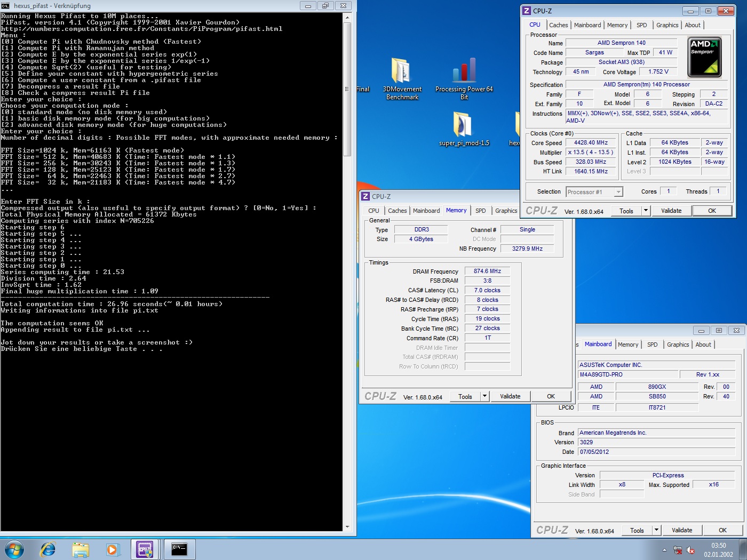Click Tools button in CPU window
This screenshot has width=747, height=560.
tap(626, 211)
